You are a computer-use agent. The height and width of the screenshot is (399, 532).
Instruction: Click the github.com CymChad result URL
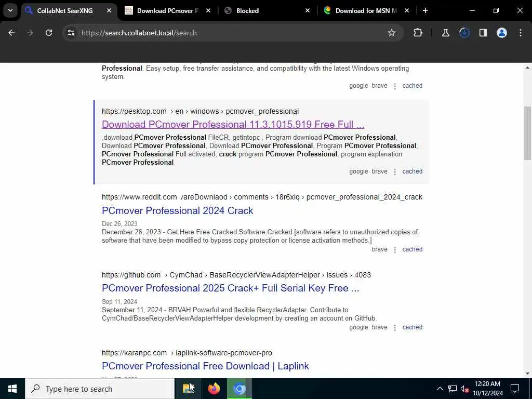[236, 275]
